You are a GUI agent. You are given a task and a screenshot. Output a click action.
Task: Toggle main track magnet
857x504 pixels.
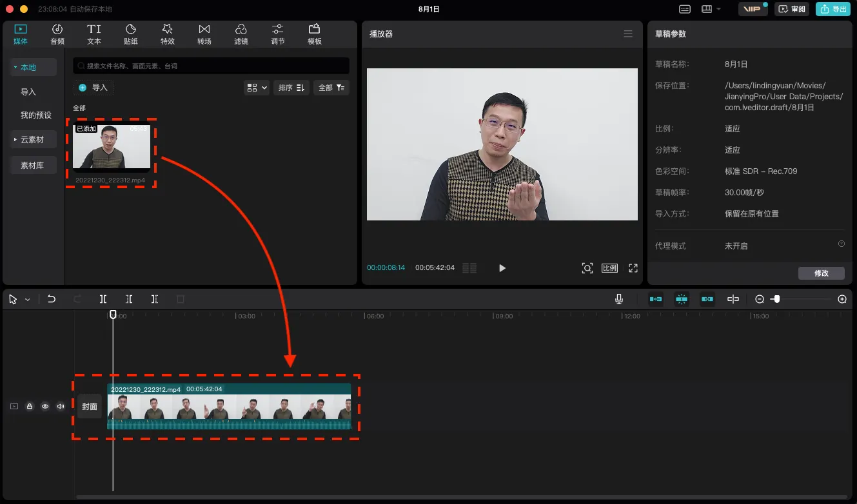[x=656, y=299]
